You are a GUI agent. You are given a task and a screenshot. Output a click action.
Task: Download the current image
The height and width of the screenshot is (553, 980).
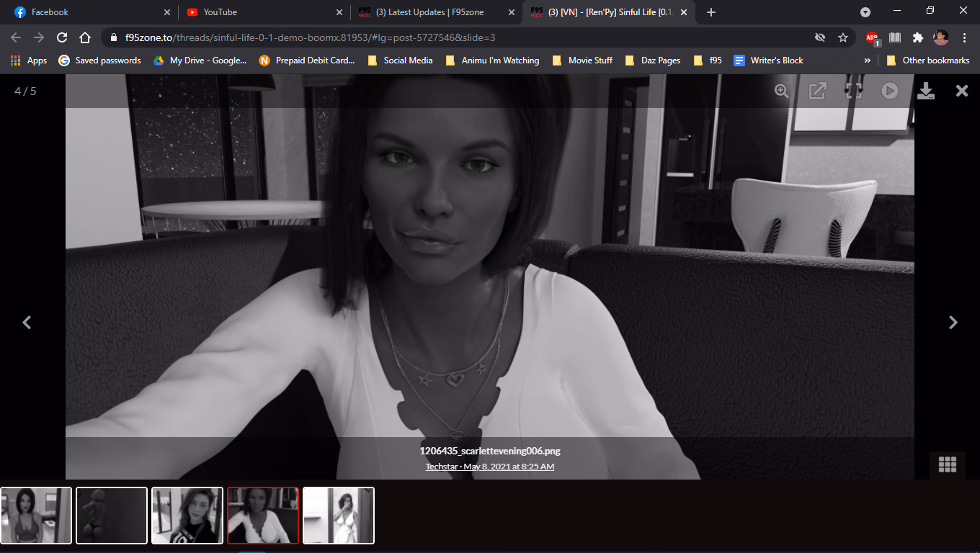click(926, 91)
